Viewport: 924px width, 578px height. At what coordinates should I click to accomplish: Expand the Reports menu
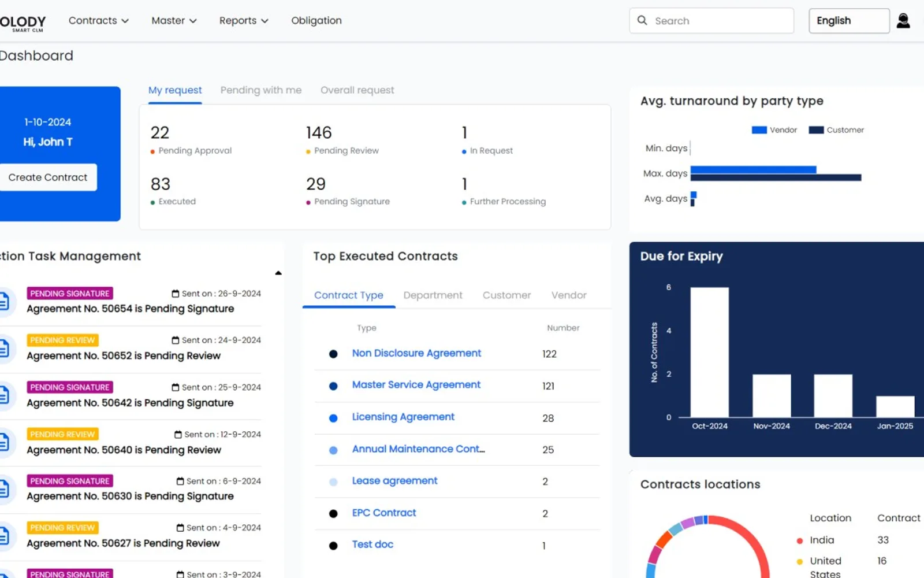244,21
